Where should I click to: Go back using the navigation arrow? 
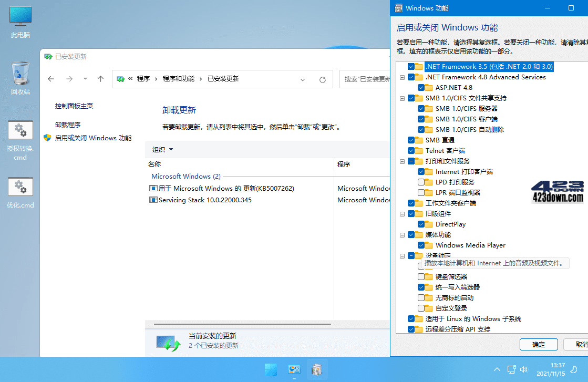50,79
